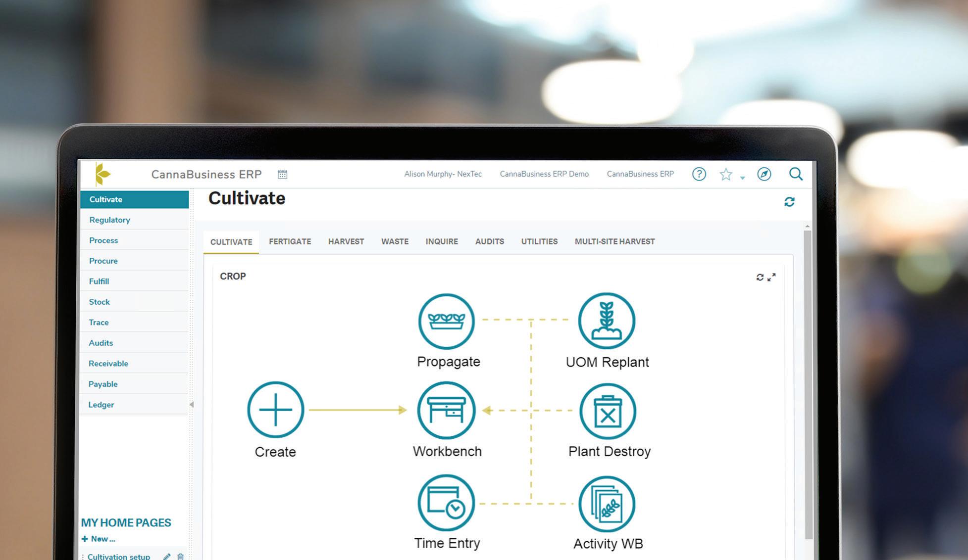The image size is (968, 560).
Task: Open the Regulatory sidebar link
Action: click(109, 220)
